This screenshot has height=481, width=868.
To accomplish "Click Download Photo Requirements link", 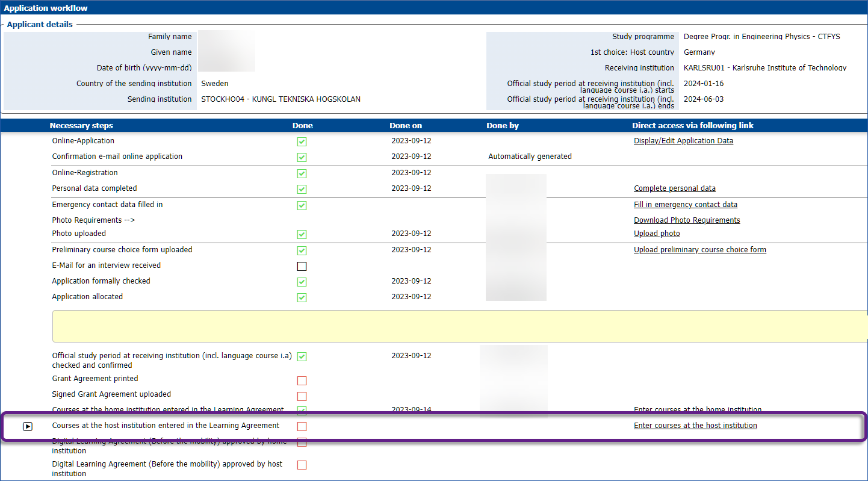I will (687, 220).
